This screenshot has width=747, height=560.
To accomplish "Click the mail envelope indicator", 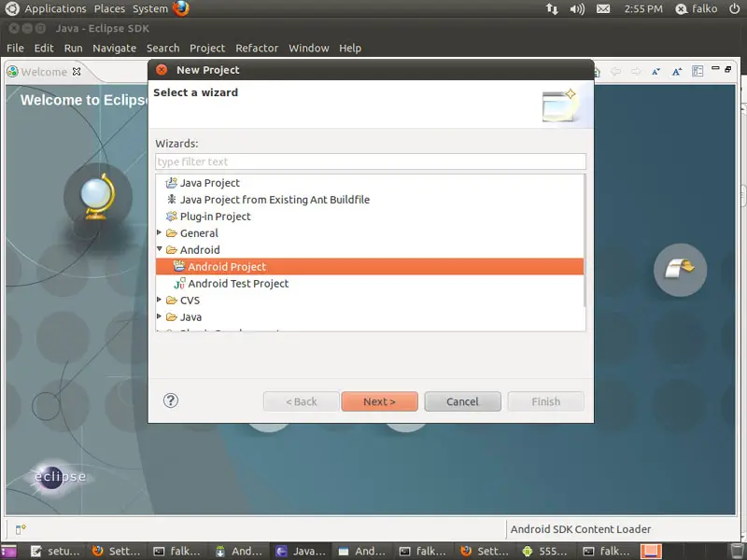I will (603, 8).
